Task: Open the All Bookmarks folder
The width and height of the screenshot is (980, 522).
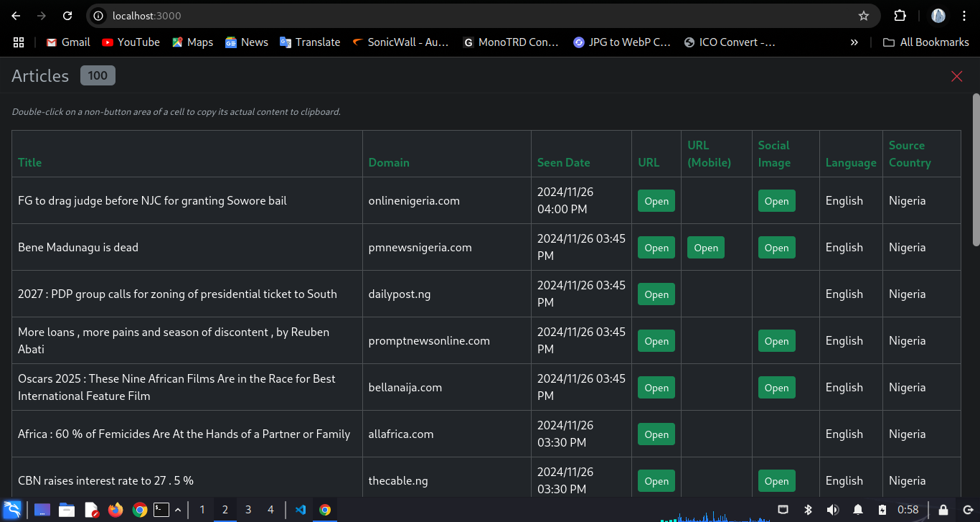Action: tap(925, 42)
